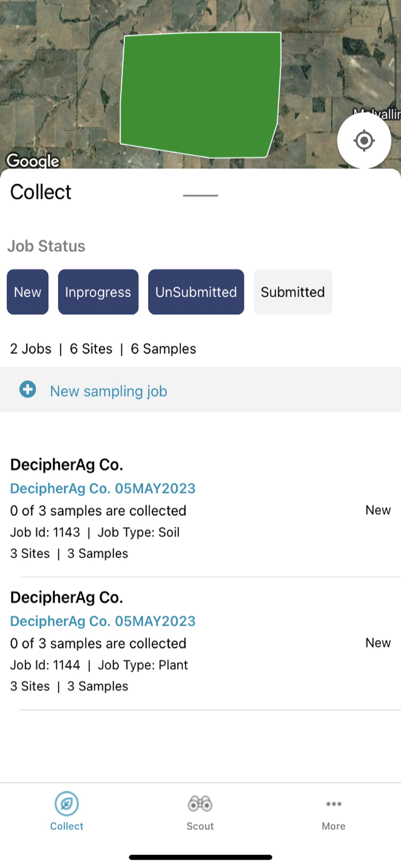Tap the More tab label
This screenshot has height=868, width=401.
coord(334,826)
